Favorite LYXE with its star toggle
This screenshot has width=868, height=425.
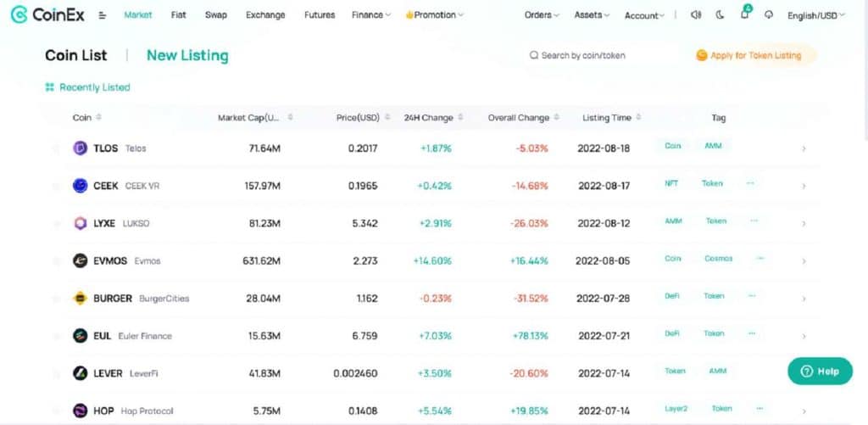click(x=56, y=224)
